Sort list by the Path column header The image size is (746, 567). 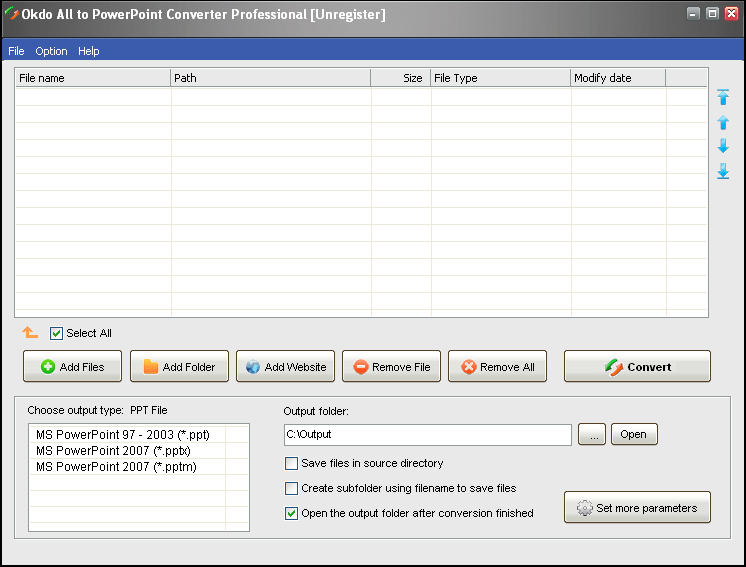click(x=270, y=78)
